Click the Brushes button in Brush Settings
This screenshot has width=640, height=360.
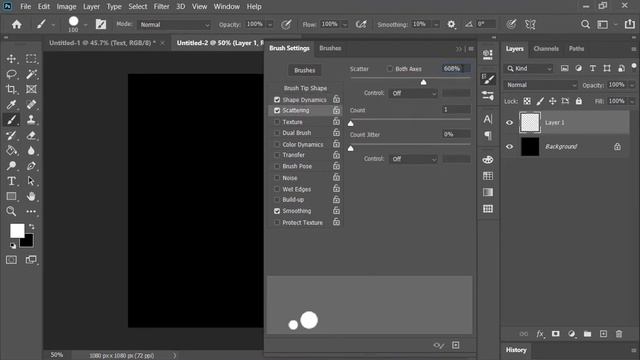[304, 70]
